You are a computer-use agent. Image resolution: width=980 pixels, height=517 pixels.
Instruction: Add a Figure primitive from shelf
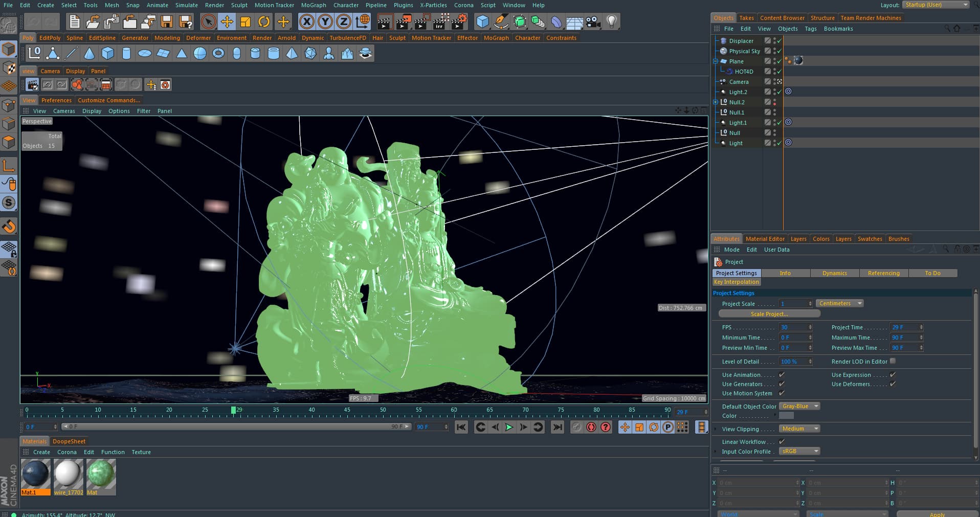click(329, 53)
